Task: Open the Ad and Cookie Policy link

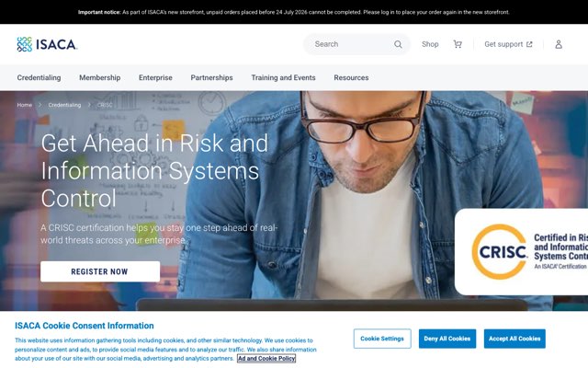Action: click(266, 358)
